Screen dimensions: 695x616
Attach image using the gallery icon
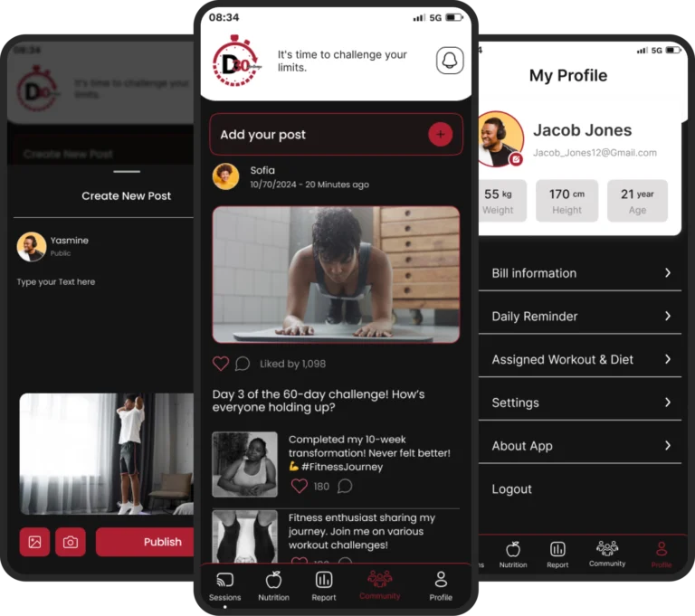[34, 542]
